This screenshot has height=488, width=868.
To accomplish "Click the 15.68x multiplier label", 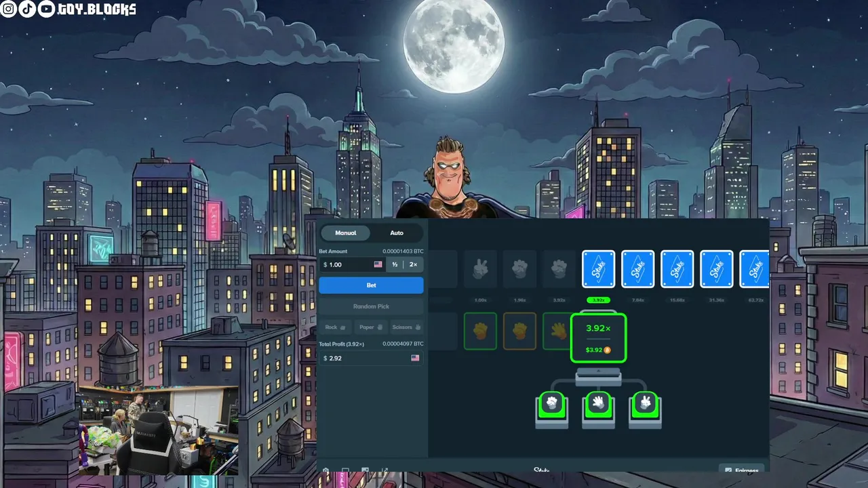I will (677, 300).
